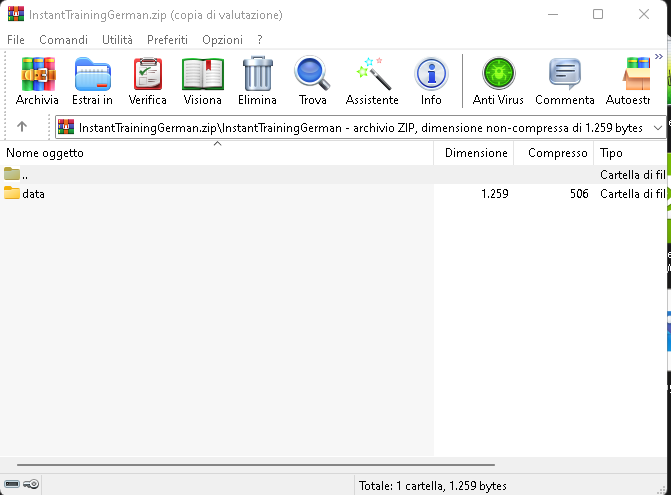Click the WinRAR icon inside the address bar
The image size is (671, 495).
(66, 127)
